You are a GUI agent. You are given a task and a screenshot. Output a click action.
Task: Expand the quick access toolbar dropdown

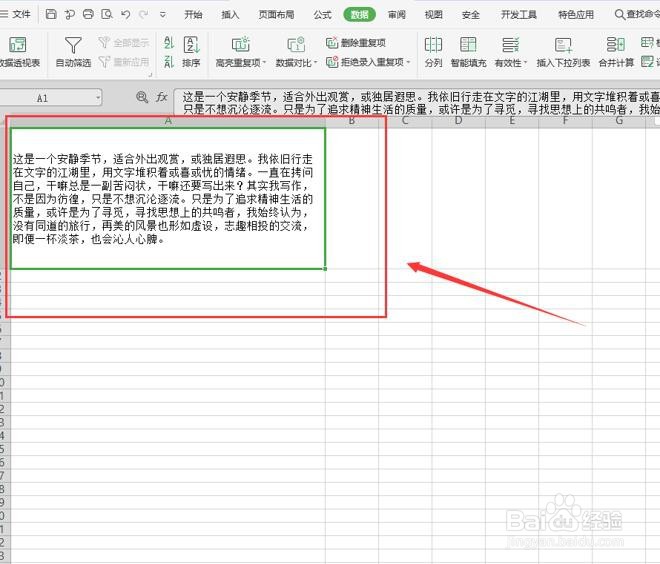[x=162, y=15]
